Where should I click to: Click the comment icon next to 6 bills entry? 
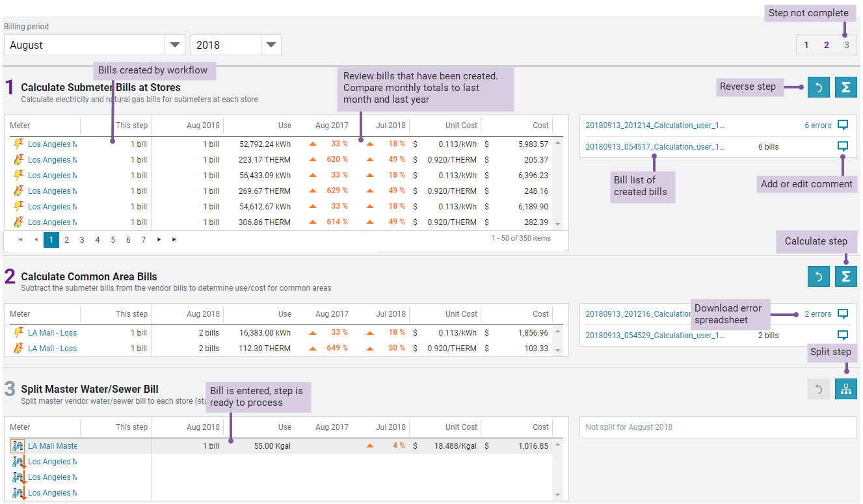[843, 146]
